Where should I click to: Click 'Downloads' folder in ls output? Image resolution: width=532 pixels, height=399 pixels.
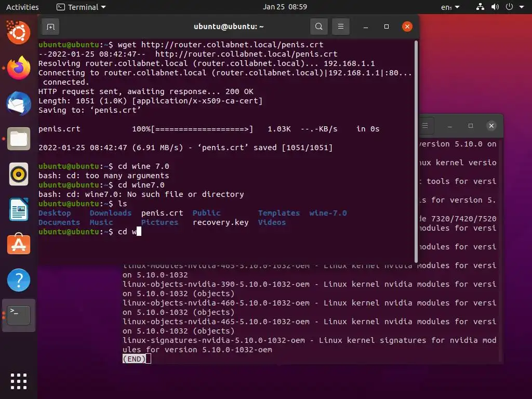[x=111, y=213]
